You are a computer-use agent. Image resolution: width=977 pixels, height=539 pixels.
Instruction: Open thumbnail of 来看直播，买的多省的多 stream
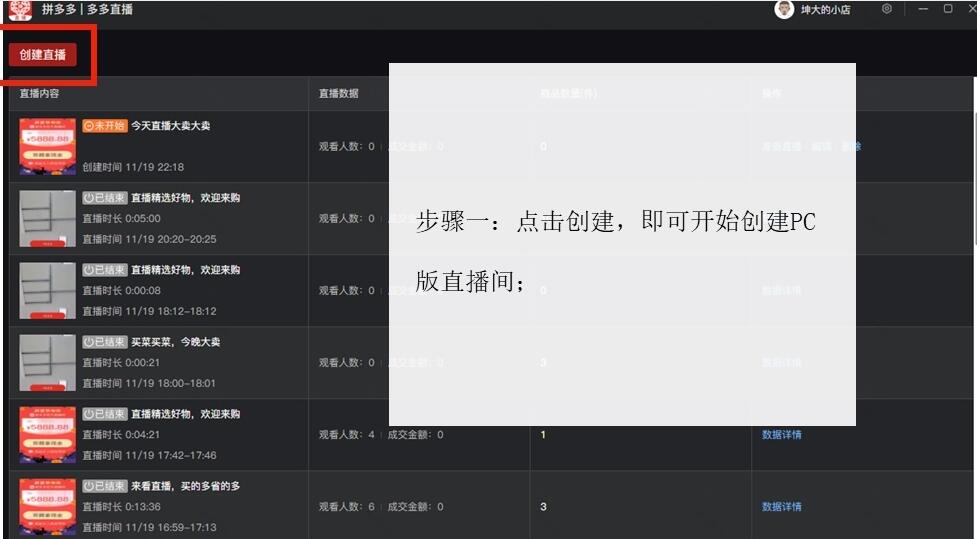click(x=47, y=507)
